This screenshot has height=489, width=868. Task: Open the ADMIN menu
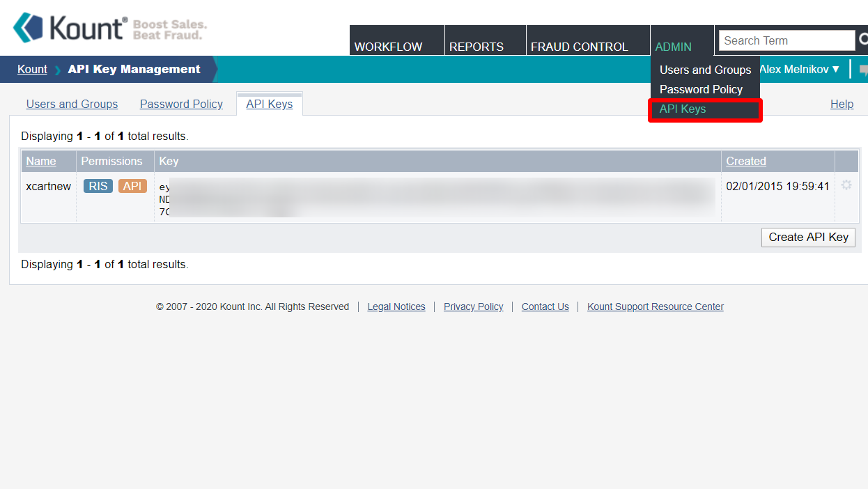[682, 40]
